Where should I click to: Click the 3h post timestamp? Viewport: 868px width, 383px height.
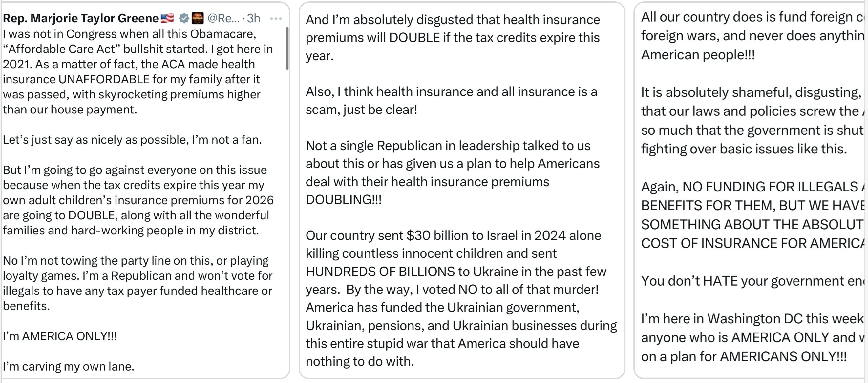point(253,18)
